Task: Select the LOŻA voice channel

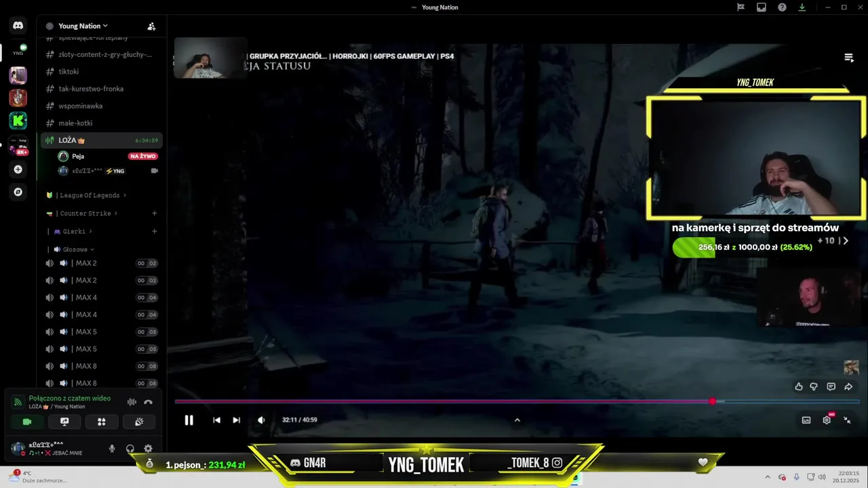Action: 102,140
